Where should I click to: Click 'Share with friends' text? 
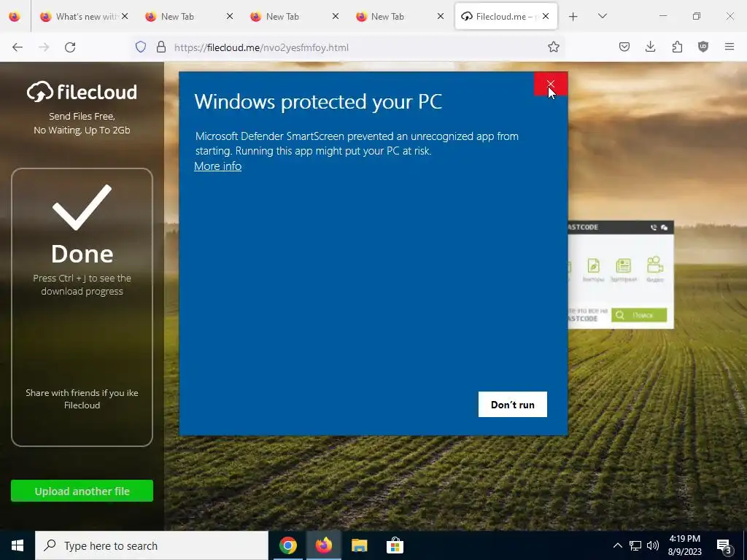click(x=82, y=399)
